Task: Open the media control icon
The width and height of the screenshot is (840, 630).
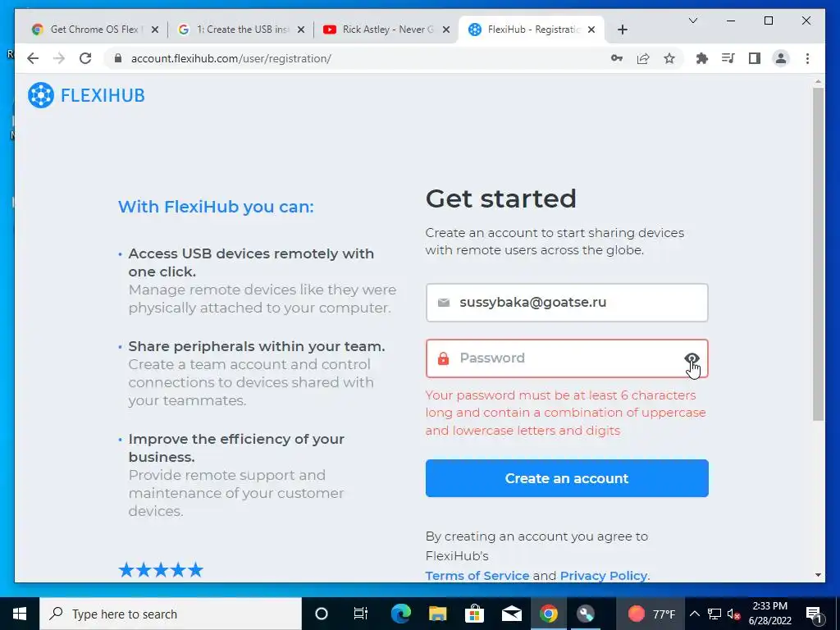Action: coord(728,58)
